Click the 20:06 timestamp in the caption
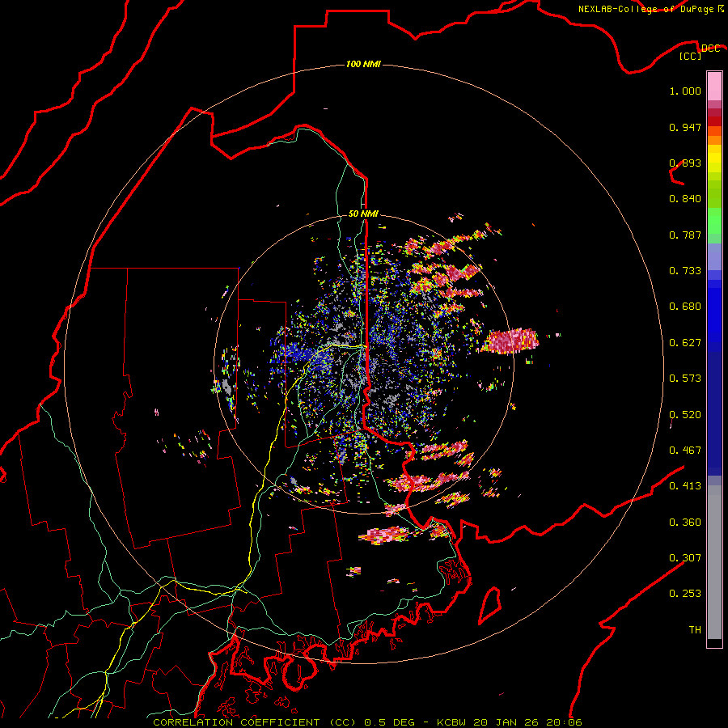728x728 pixels. [x=564, y=722]
